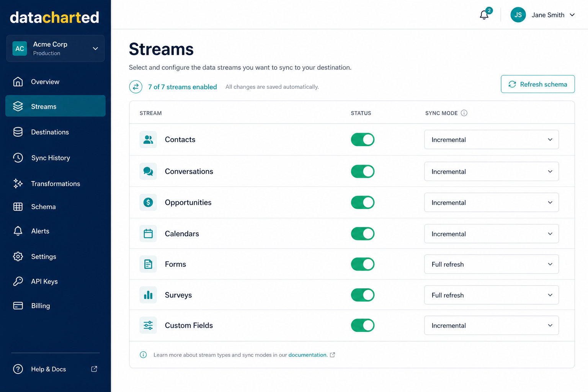Disable the Surveys stream toggle
Screen dimensions: 588x392
click(x=363, y=295)
